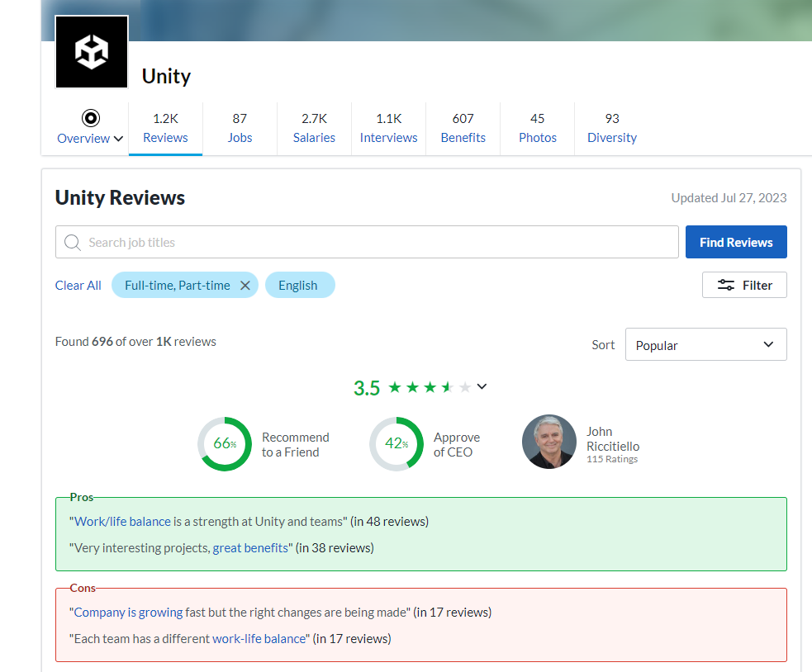Open the great benefits link

250,547
